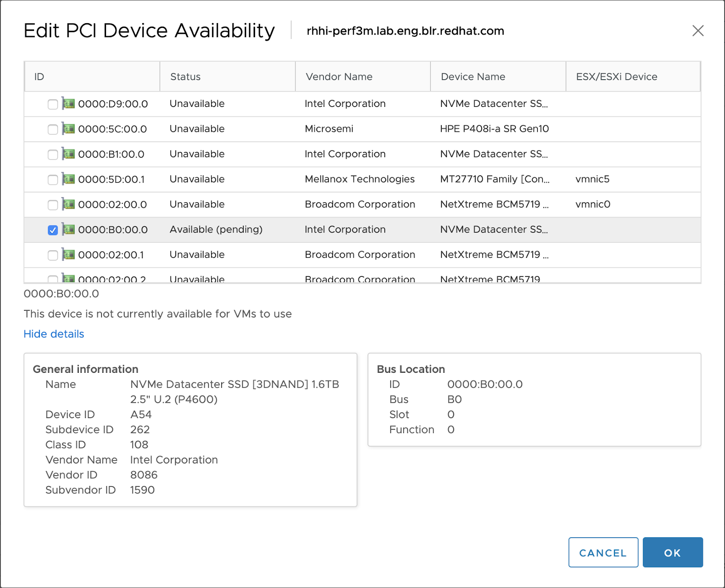725x588 pixels.
Task: Click the PCI icon on the 0000:02:00.2 row
Action: 69,278
